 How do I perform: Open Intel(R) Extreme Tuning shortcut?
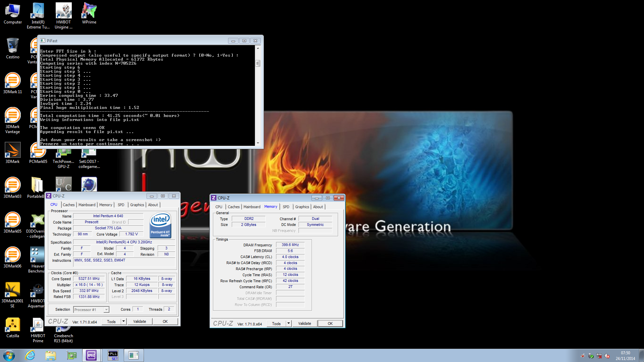tap(38, 16)
